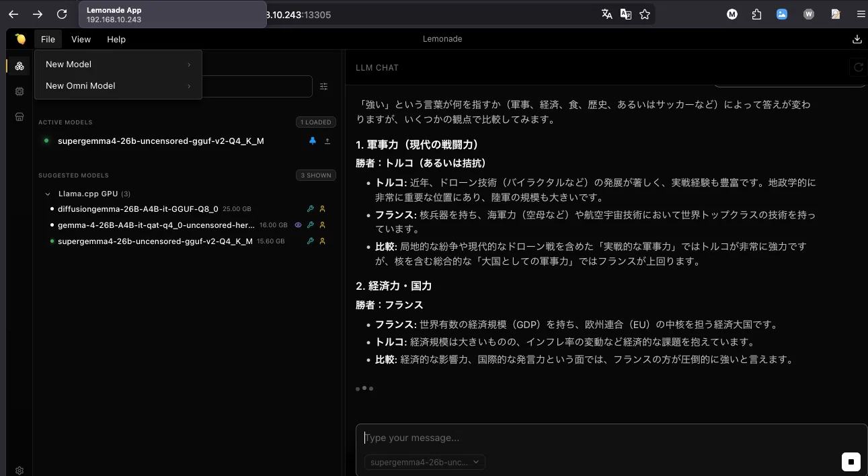Viewport: 868px width, 476px height.
Task: Open the File menu
Action: coord(48,39)
